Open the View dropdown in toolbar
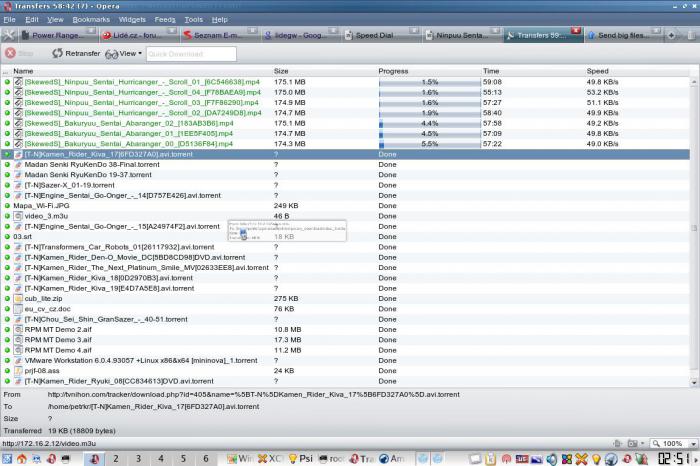The width and height of the screenshot is (700, 466). [124, 54]
